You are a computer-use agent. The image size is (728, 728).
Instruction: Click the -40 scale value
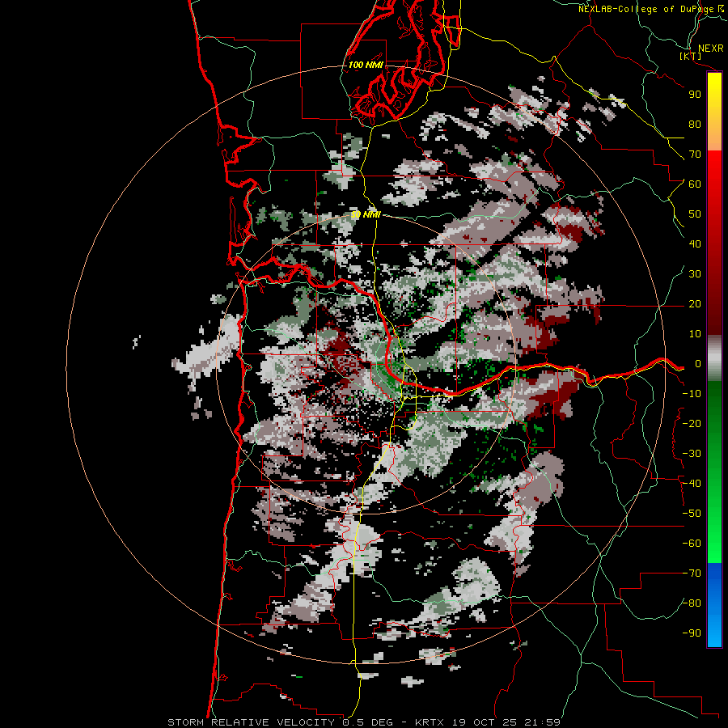pyautogui.click(x=692, y=484)
